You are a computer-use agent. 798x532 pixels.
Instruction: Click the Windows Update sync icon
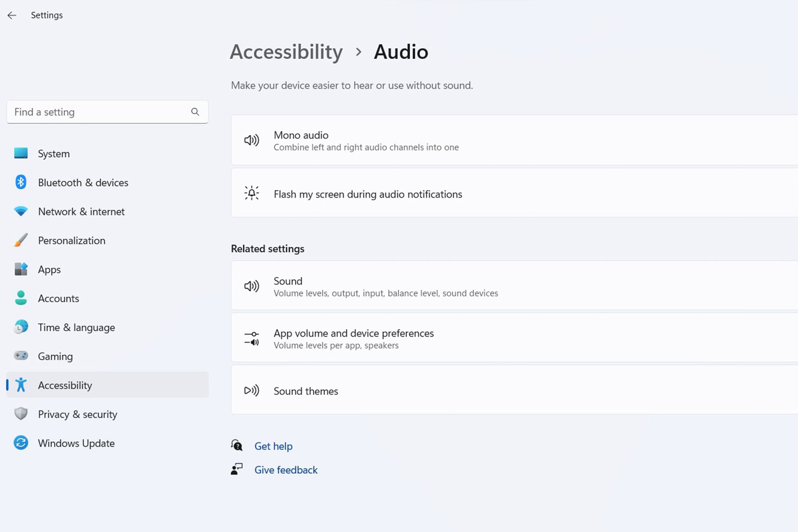pos(21,443)
